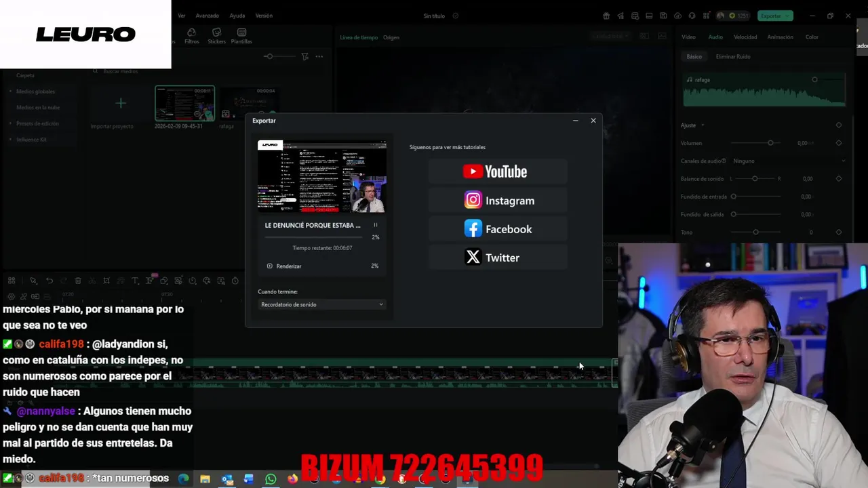868x488 pixels.
Task: Open Exportar button dropdown arrow
Action: 789,16
